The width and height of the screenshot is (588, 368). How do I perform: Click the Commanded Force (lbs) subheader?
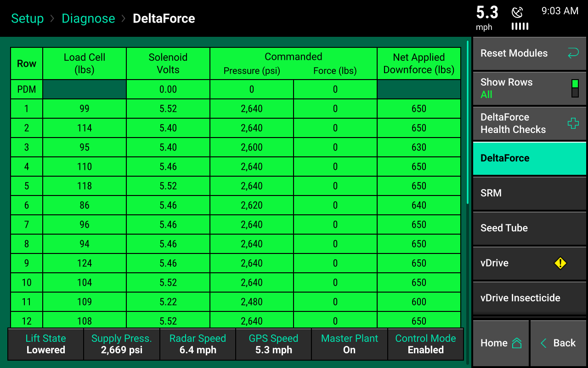coord(335,71)
